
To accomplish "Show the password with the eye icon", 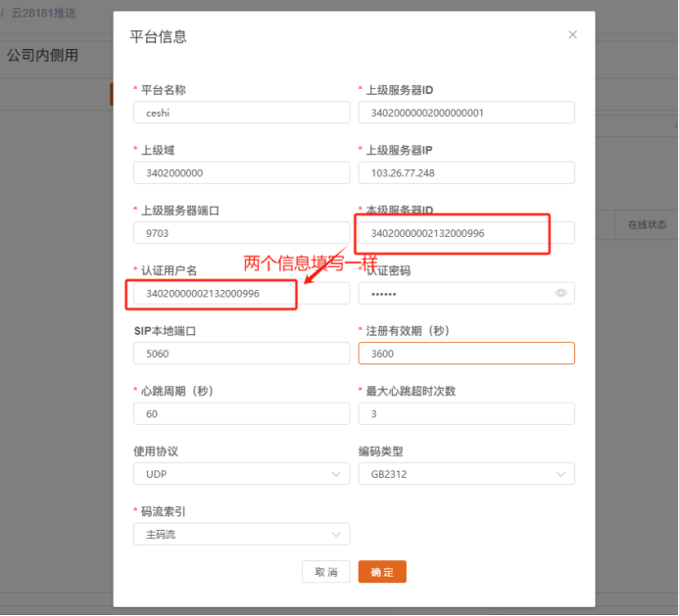I will pyautogui.click(x=560, y=293).
